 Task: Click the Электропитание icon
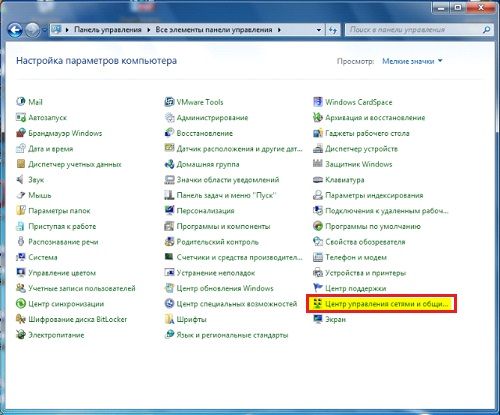pos(21,335)
